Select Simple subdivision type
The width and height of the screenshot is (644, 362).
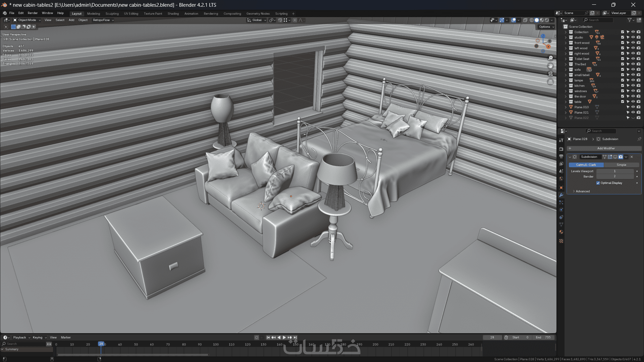(621, 165)
